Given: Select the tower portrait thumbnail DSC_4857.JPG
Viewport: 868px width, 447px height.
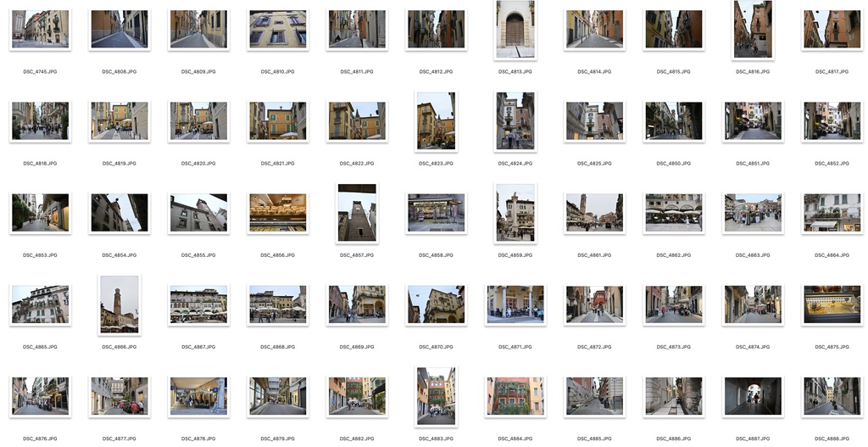Looking at the screenshot, I should click(x=357, y=213).
